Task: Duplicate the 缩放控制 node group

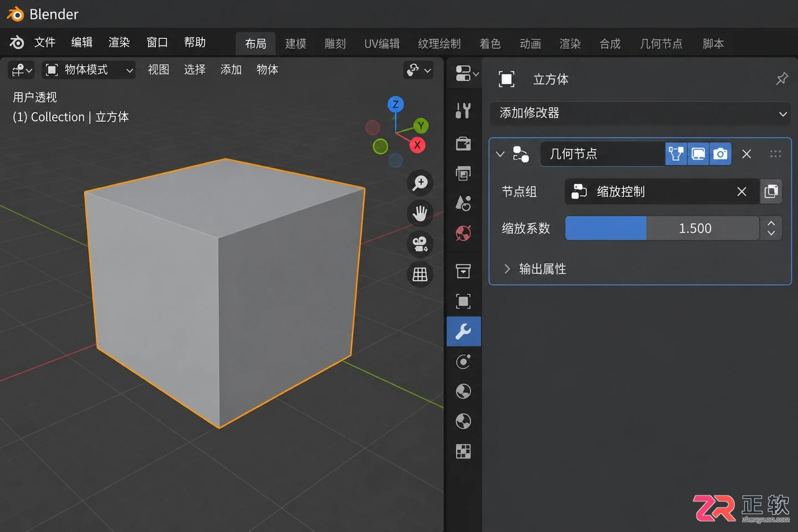Action: point(771,192)
